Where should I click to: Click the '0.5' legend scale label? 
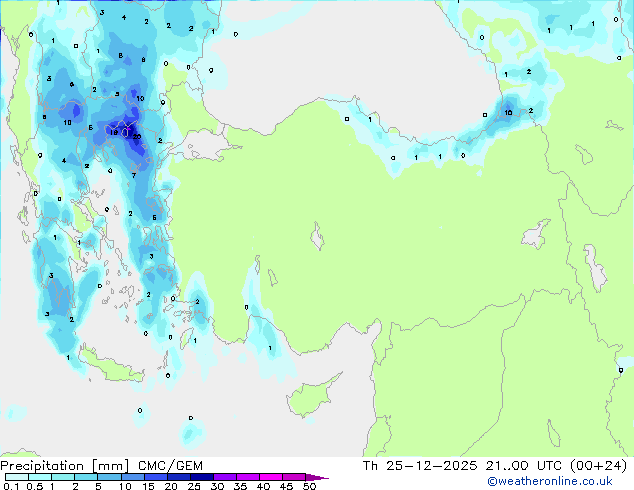click(35, 486)
